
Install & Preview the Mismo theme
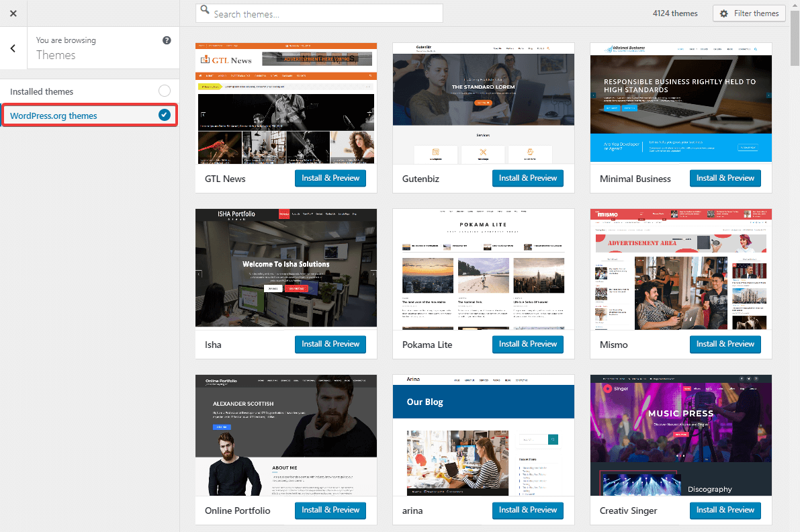click(725, 344)
